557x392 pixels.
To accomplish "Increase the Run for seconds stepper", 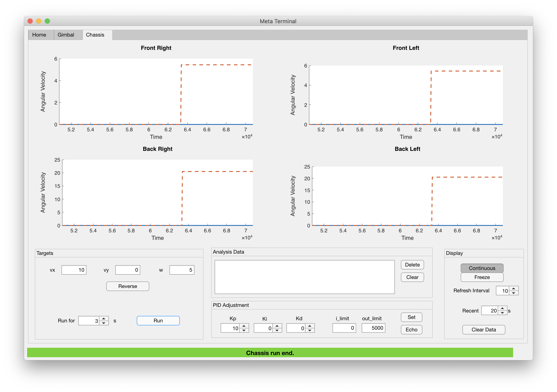I will 104,318.
